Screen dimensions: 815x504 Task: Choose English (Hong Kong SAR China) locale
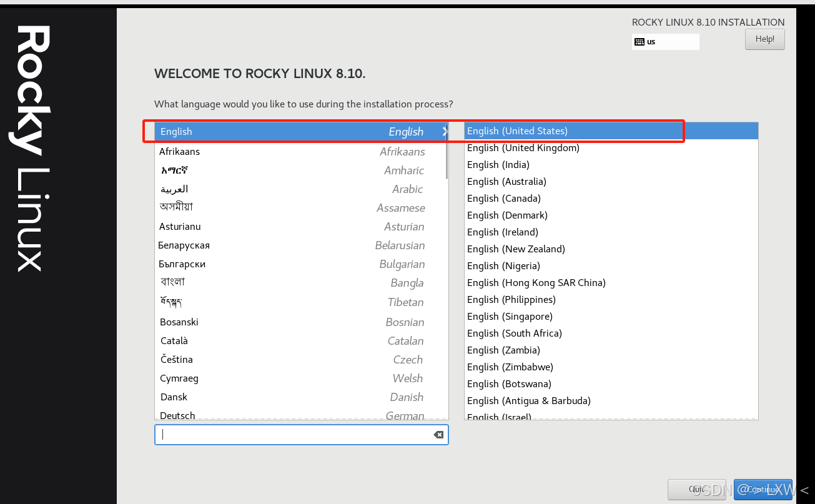[611, 283]
